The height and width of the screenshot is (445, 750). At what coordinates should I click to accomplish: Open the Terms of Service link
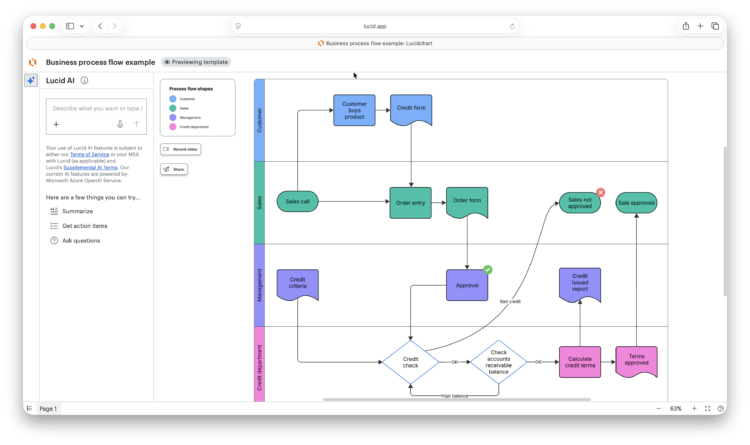[x=89, y=155]
